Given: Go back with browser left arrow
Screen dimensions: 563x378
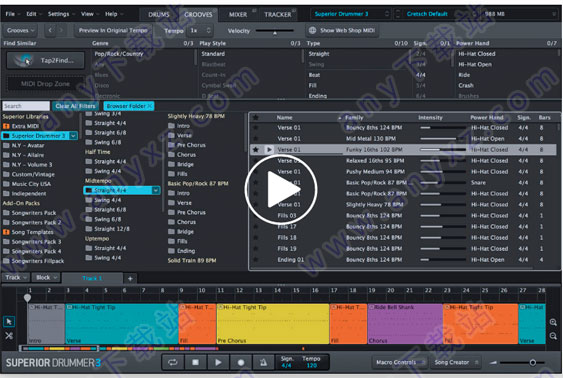Looking at the screenshot, I should coord(50,31).
